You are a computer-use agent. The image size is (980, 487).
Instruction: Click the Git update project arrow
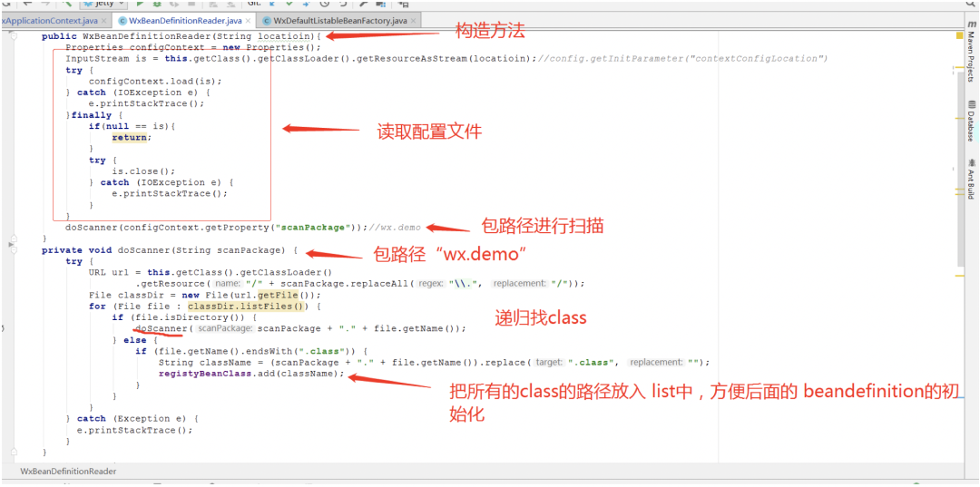pos(272,4)
